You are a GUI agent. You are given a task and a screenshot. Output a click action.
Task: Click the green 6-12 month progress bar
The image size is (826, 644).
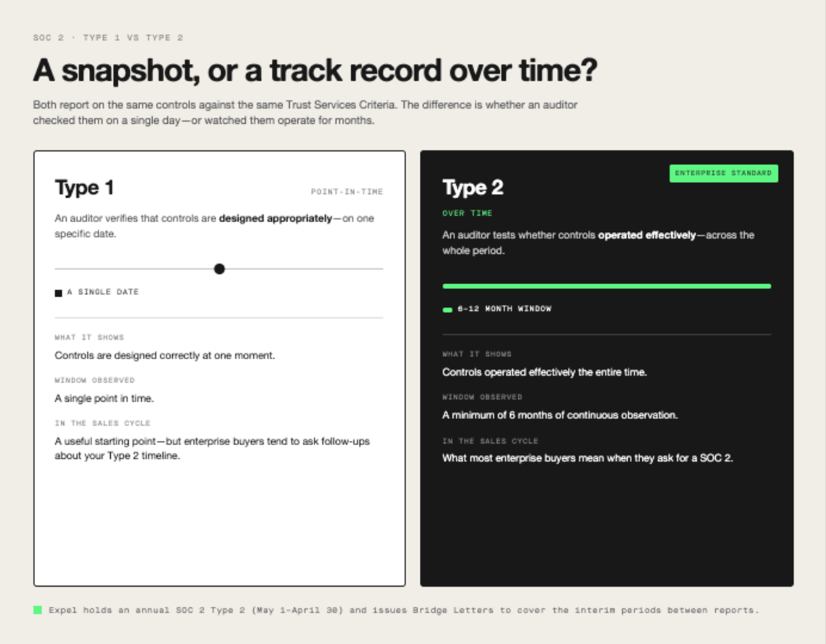pyautogui.click(x=606, y=286)
